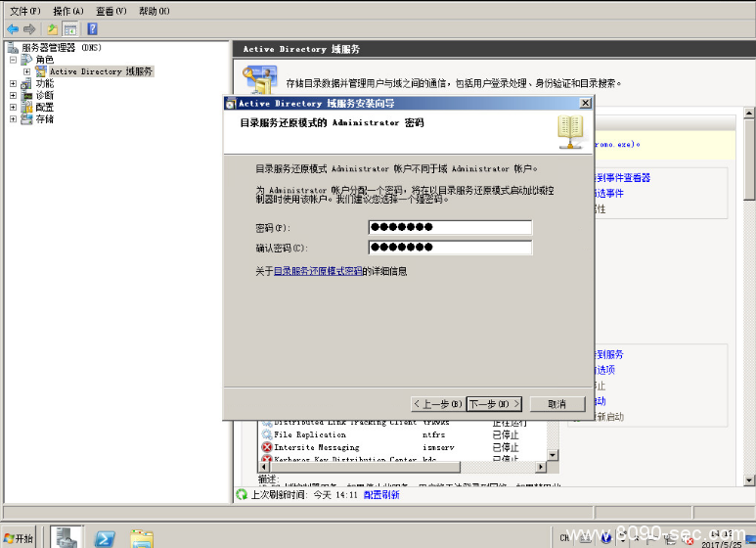Click the main pane scroll down arrow
The height and width of the screenshot is (548, 756).
click(x=749, y=480)
